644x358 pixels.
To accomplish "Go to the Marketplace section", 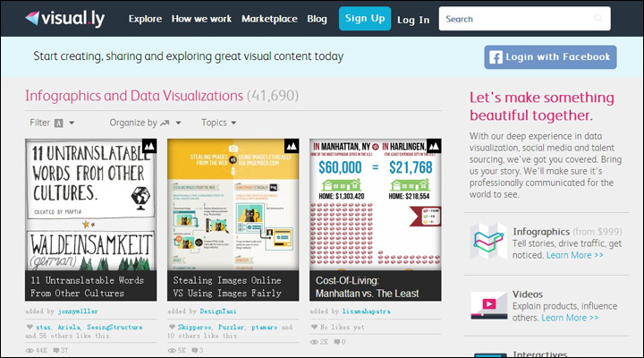I will click(269, 19).
